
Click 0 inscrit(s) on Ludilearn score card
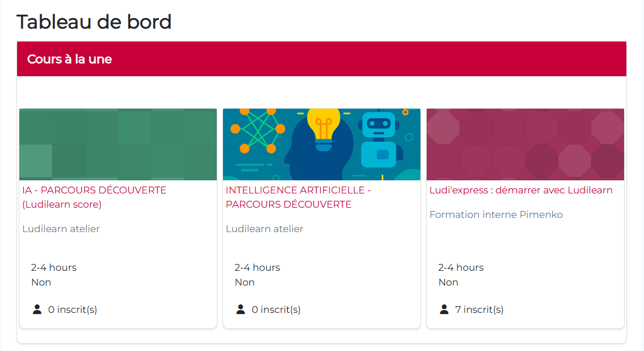click(x=72, y=309)
